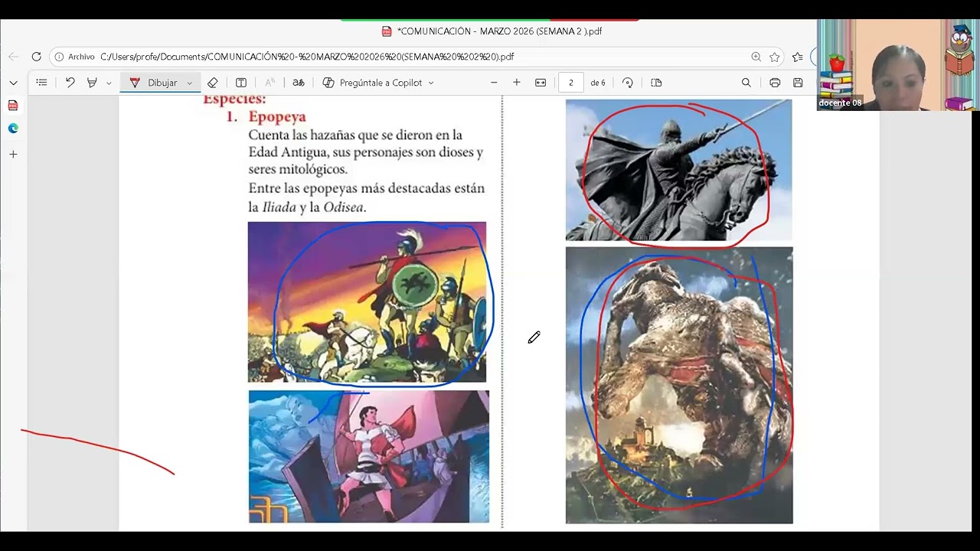The height and width of the screenshot is (551, 980).
Task: Open Dibujar pen options dropdown
Action: pos(189,83)
